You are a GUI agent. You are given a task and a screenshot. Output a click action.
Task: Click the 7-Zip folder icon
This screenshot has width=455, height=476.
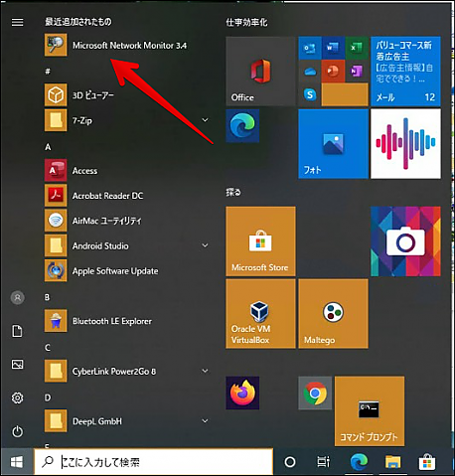tap(56, 120)
